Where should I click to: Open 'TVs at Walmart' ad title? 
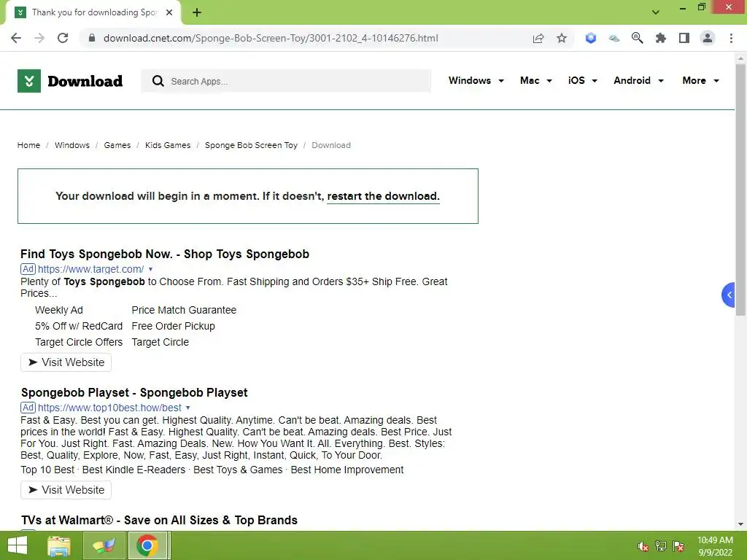(x=159, y=520)
